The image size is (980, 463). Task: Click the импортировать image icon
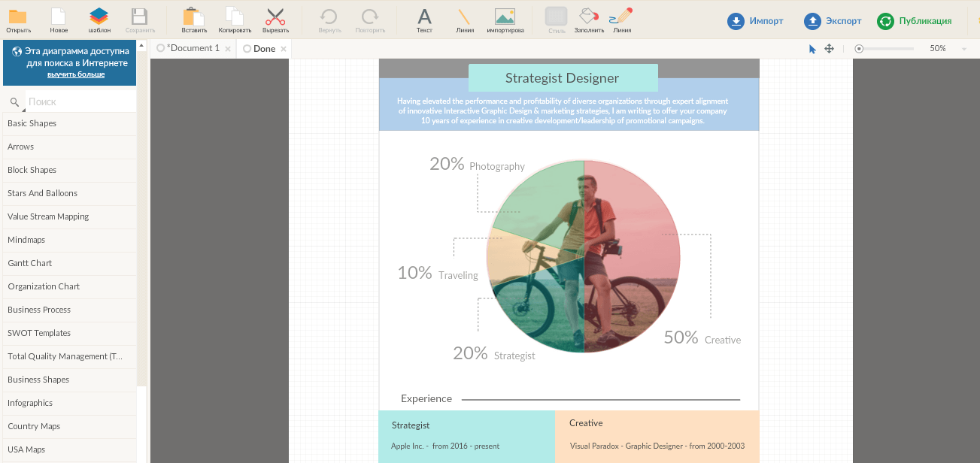505,18
